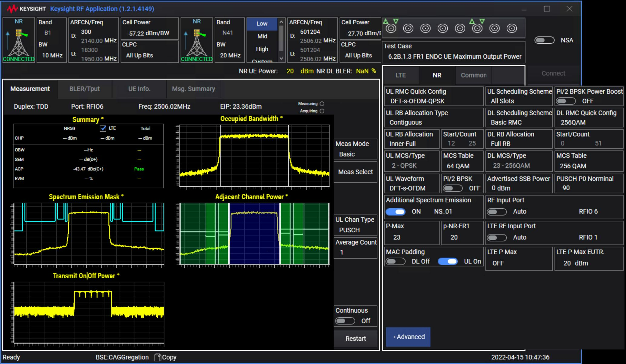
Task: Select the first RF port connector icon
Action: (392, 28)
